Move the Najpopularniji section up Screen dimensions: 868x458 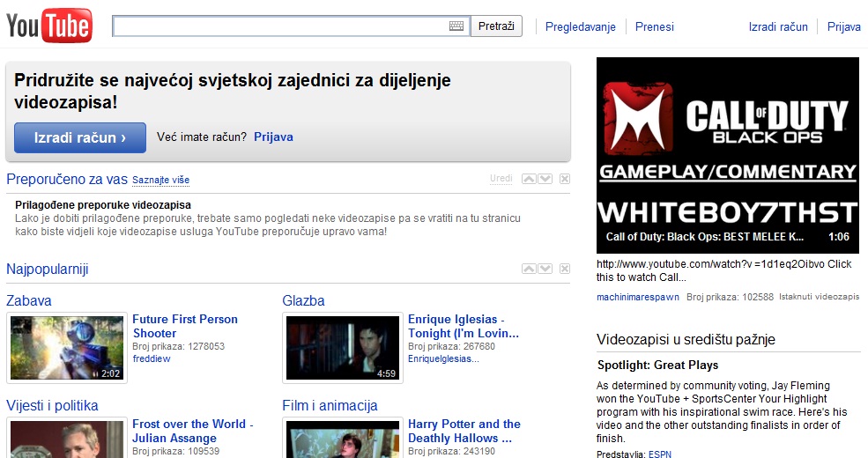pyautogui.click(x=529, y=269)
